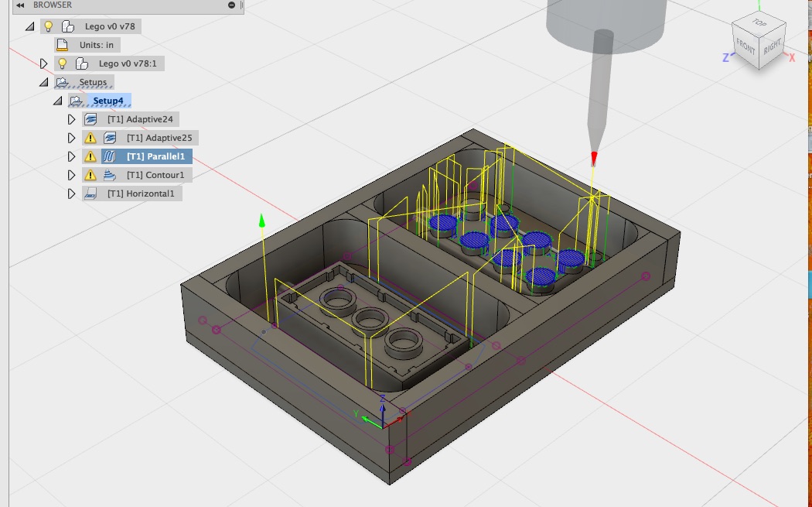Click the Adaptive25 warning triangle icon
The image size is (812, 507).
tap(90, 138)
